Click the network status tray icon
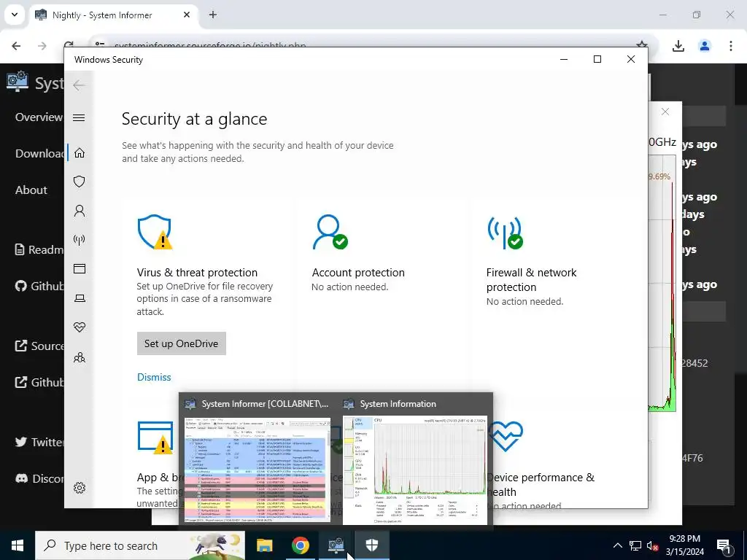This screenshot has width=747, height=560. coord(635,545)
